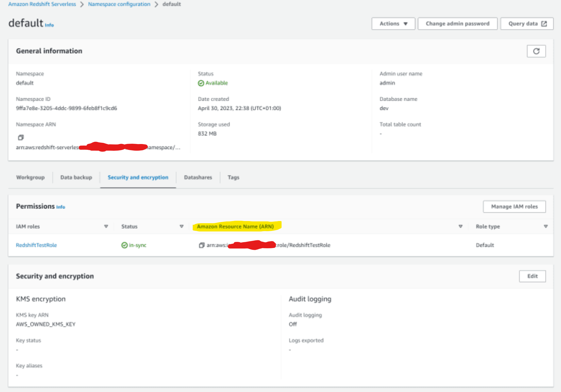Select the Security and encryption tab

(138, 177)
